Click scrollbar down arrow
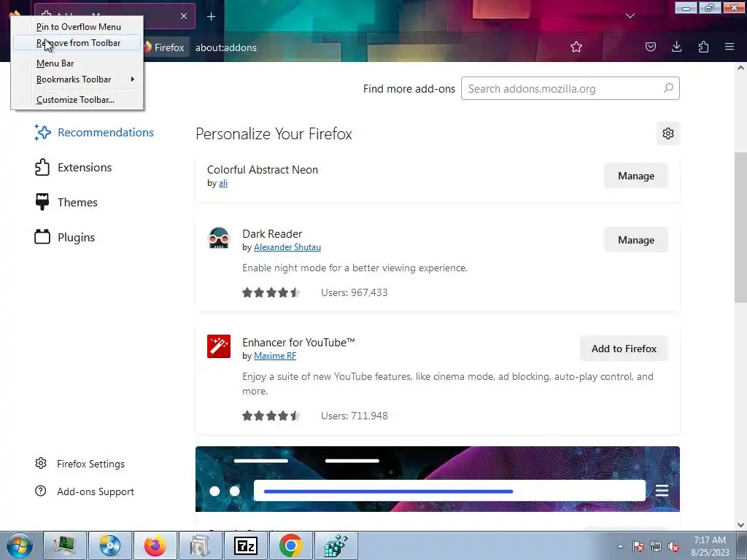Viewport: 747px width, 560px height. click(x=740, y=525)
